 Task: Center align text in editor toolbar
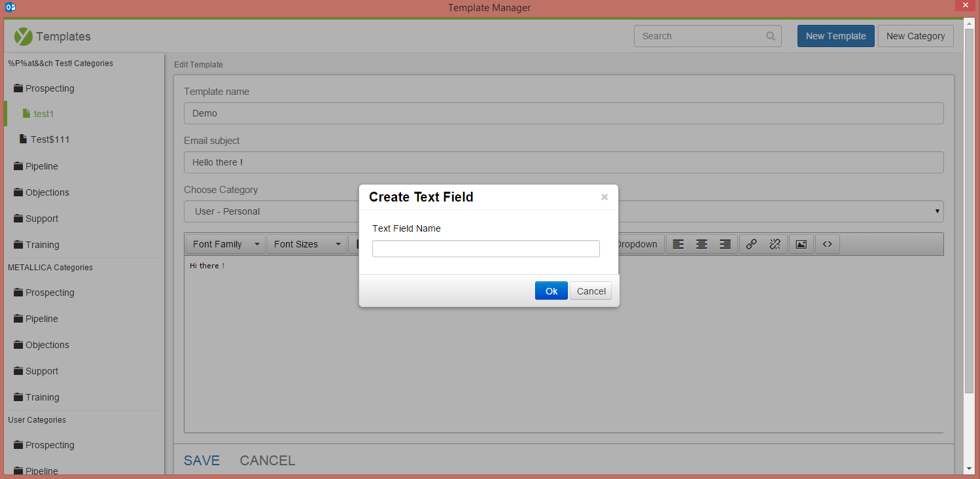pyautogui.click(x=701, y=244)
